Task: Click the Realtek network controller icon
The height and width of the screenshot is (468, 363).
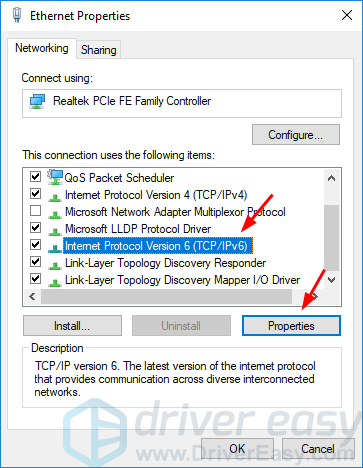Action: (x=37, y=101)
